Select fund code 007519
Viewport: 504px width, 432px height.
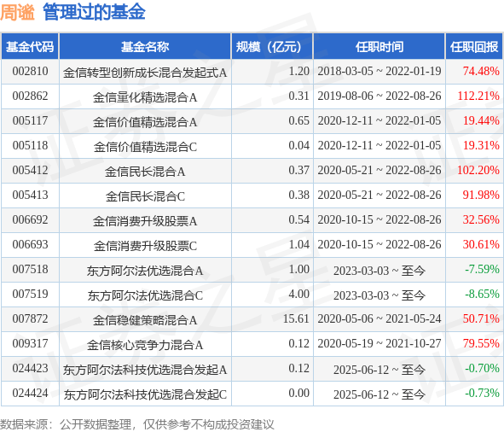click(30, 295)
